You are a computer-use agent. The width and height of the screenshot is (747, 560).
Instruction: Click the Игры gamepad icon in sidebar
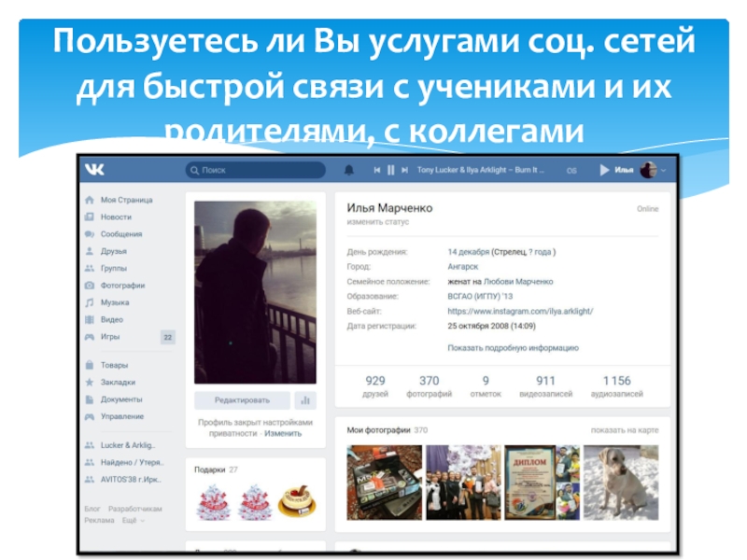(89, 337)
